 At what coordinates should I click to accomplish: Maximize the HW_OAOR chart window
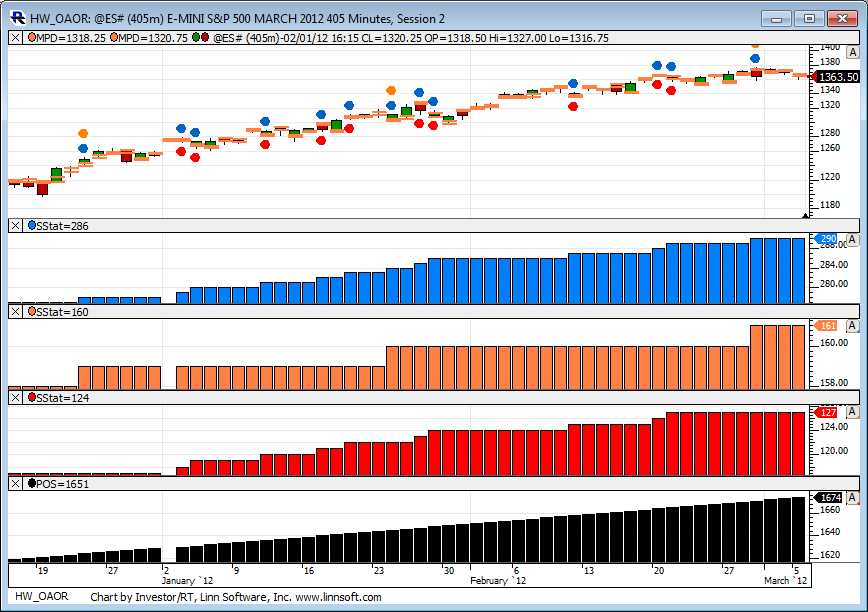click(x=809, y=18)
